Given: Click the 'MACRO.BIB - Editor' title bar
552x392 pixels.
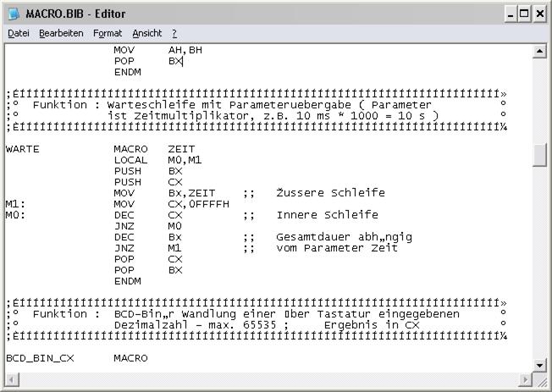Looking at the screenshot, I should click(254, 14).
